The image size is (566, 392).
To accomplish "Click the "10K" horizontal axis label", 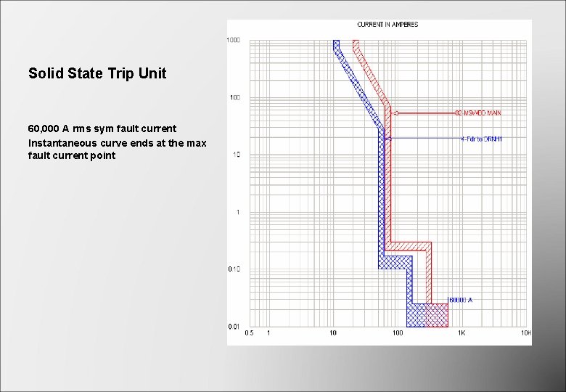I will pyautogui.click(x=526, y=333).
